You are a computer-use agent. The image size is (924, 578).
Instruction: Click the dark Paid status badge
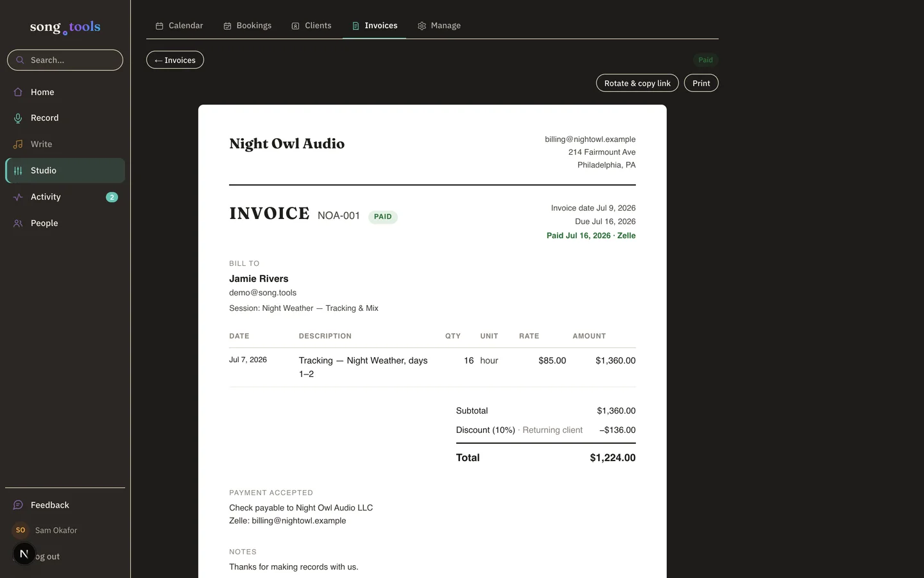(x=705, y=60)
